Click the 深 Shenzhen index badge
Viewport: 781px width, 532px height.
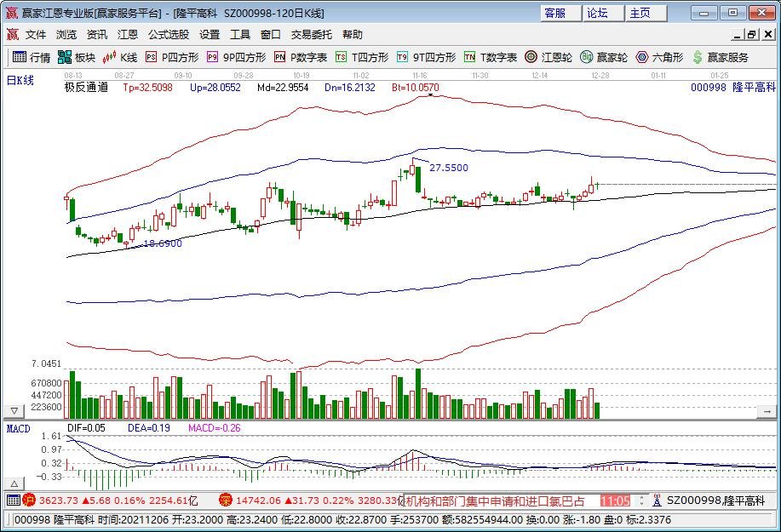226,501
